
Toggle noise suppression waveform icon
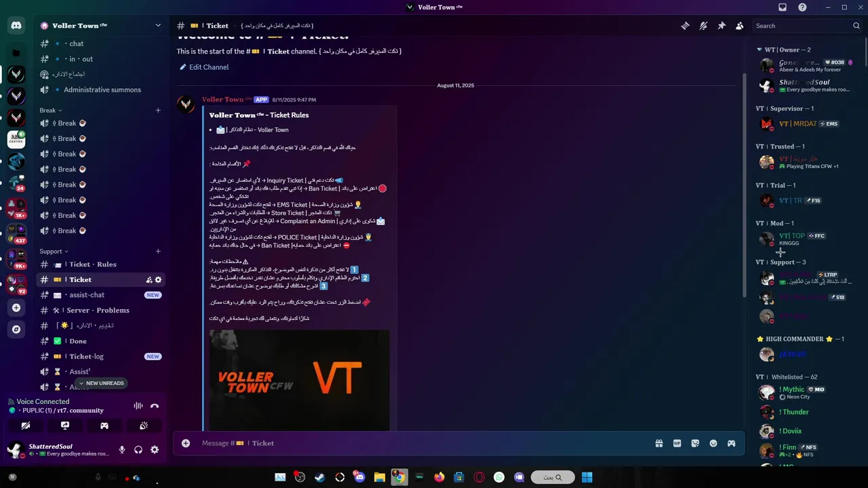[138, 405]
